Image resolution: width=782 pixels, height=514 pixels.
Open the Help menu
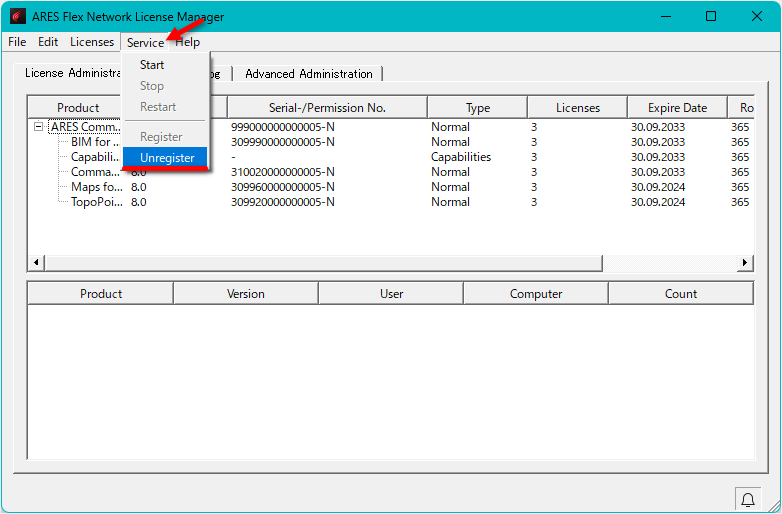coord(188,42)
